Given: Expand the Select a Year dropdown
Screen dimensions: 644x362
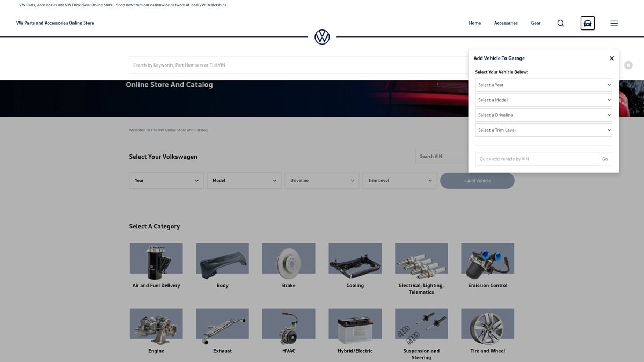Looking at the screenshot, I should (x=543, y=85).
